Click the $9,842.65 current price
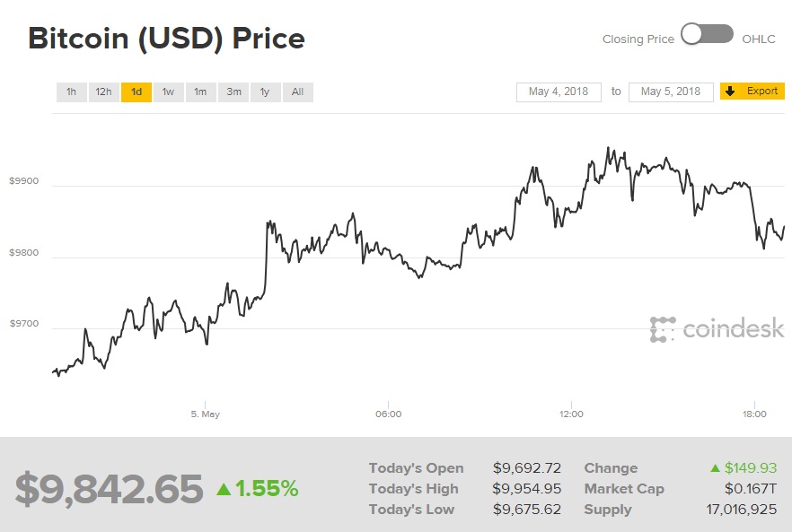This screenshot has height=532, width=792. (x=109, y=489)
